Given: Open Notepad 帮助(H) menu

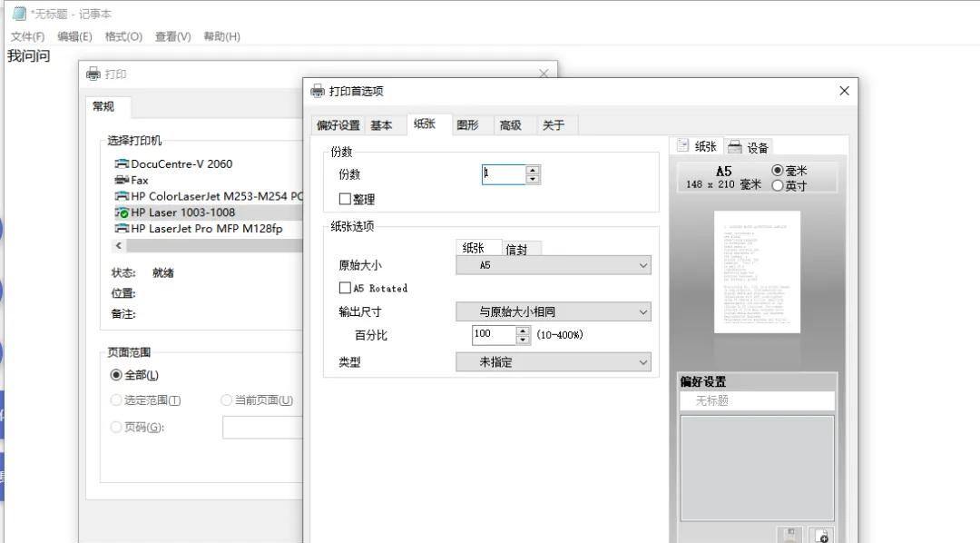Looking at the screenshot, I should 222,36.
